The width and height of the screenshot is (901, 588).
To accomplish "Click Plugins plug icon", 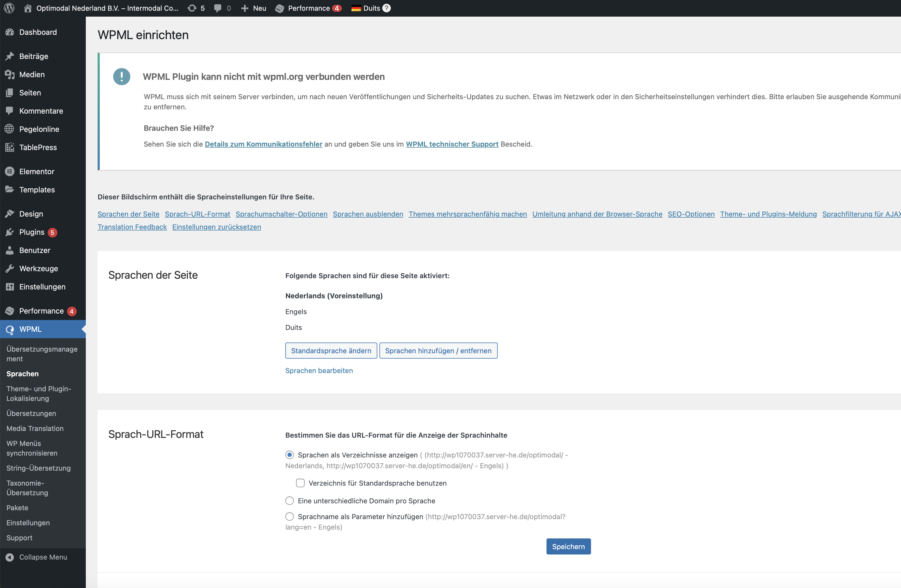I will (9, 232).
